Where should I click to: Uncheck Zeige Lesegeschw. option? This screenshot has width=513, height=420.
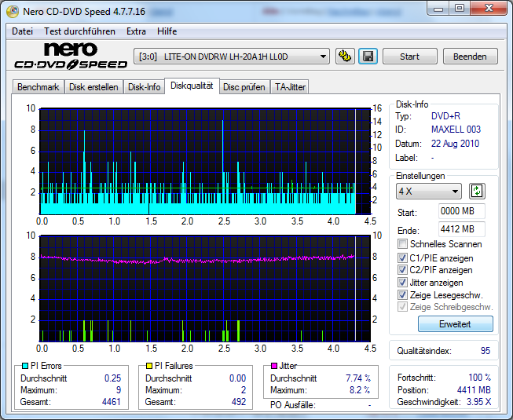(403, 295)
